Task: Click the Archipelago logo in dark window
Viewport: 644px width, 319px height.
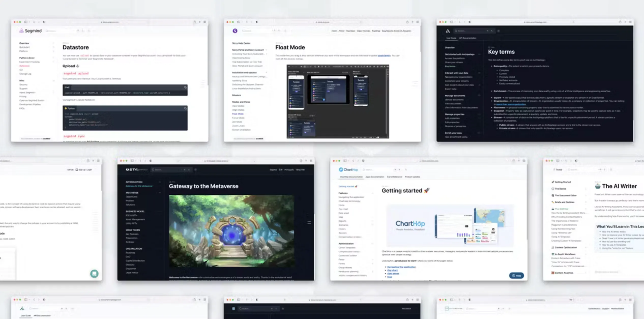Action: point(448,31)
